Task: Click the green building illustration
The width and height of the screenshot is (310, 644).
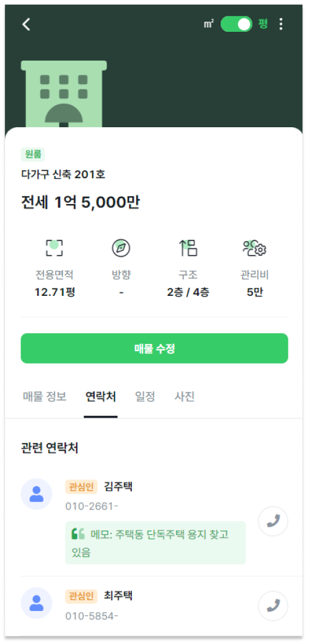Action: (x=64, y=95)
